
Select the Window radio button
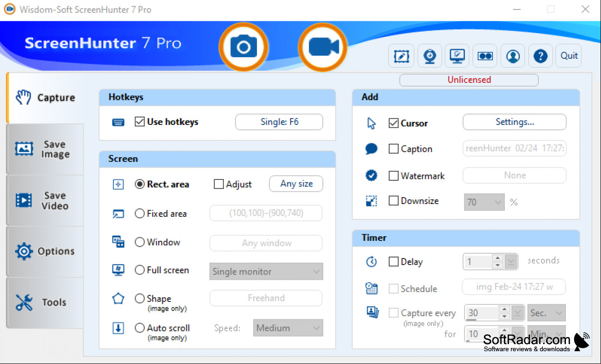coord(140,242)
